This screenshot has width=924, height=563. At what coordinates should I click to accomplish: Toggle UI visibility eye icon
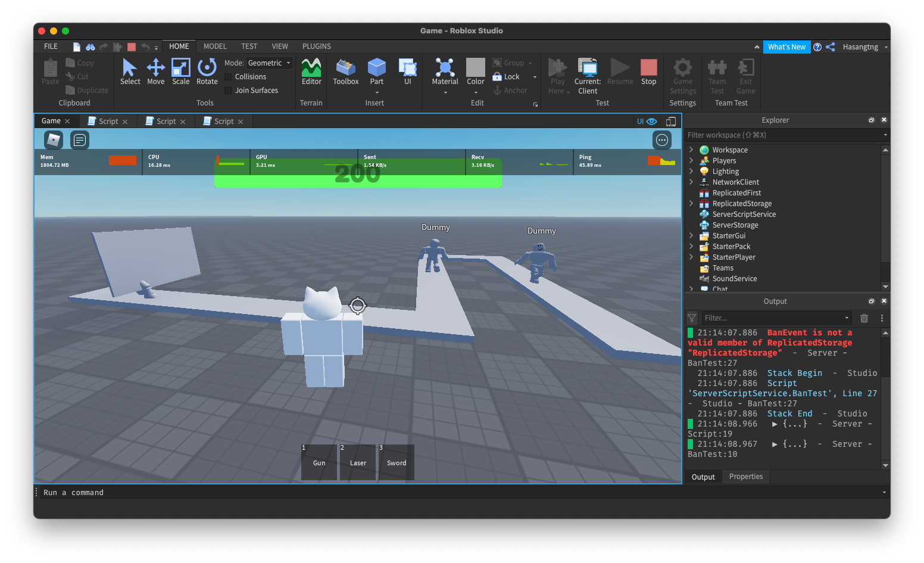point(651,122)
